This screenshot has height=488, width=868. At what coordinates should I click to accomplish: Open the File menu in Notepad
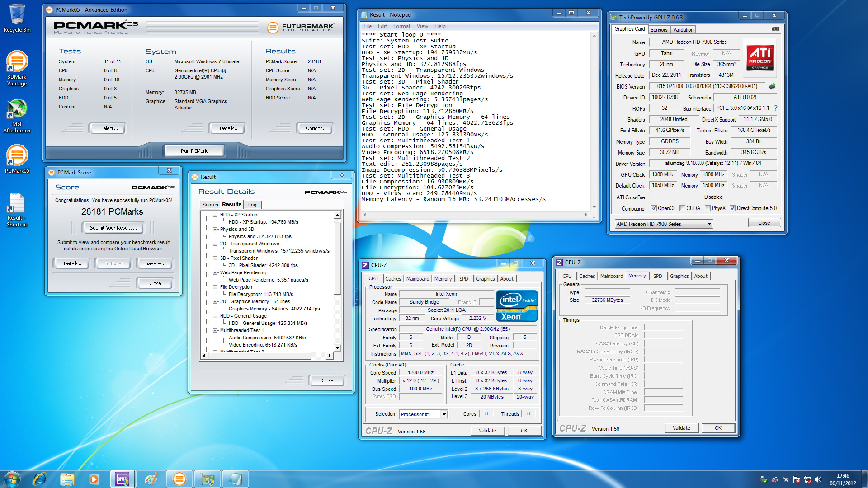368,26
